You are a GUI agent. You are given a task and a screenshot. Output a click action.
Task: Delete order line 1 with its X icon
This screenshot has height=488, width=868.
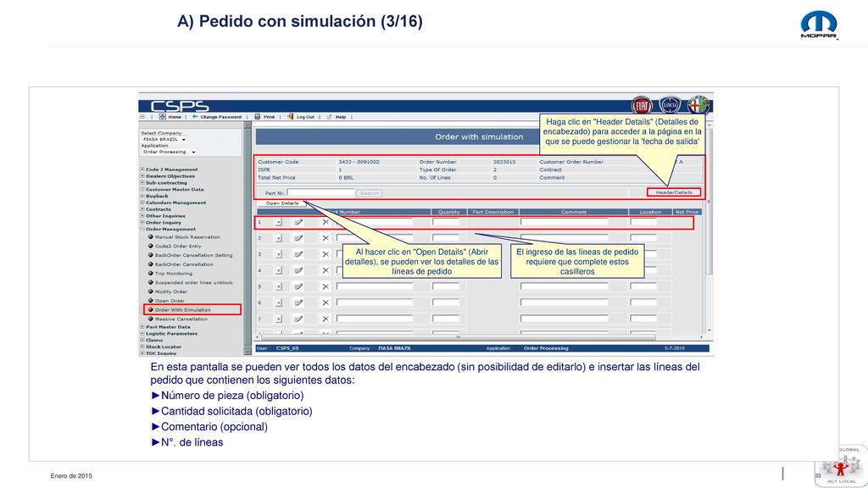pyautogui.click(x=325, y=222)
